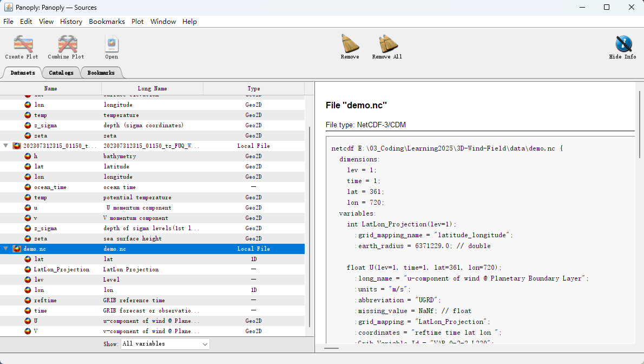
Task: Open the Bookmarks menu in the menu bar
Action: point(107,22)
